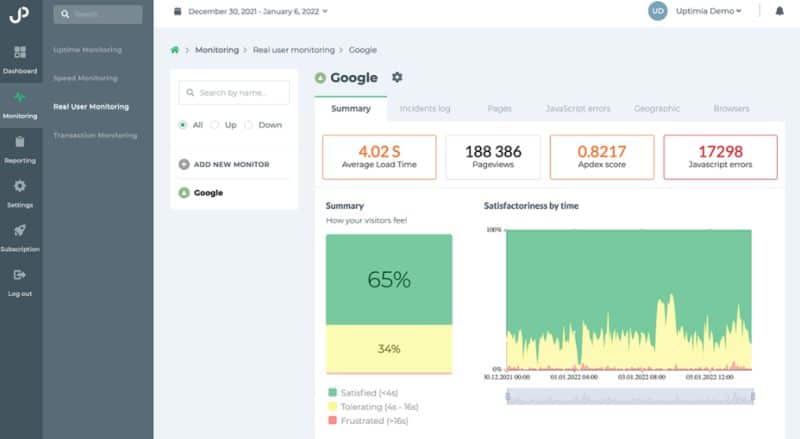Select the All radio button
Screen dimensions: 800x439
[183, 125]
